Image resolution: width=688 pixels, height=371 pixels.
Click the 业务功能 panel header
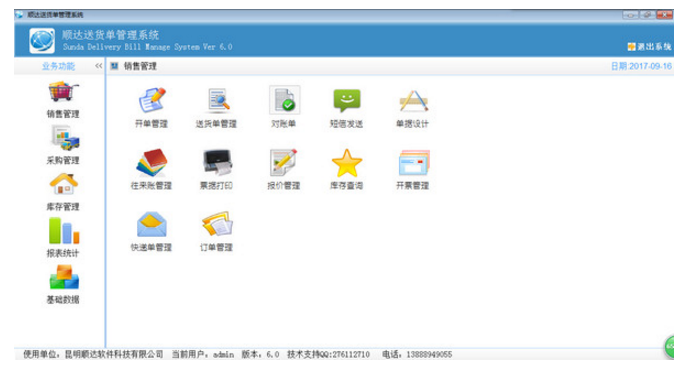[x=58, y=66]
